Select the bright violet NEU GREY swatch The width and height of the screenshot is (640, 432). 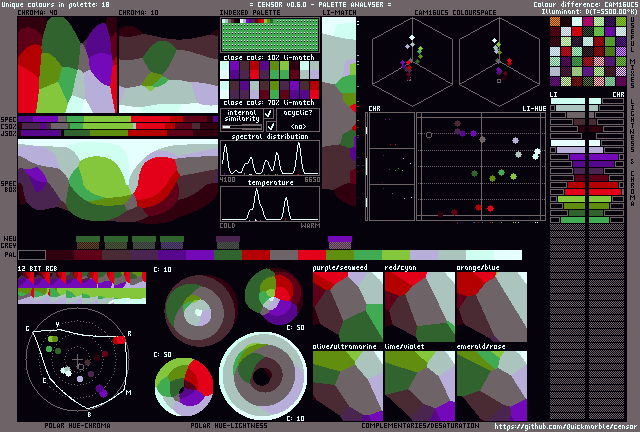(x=340, y=242)
